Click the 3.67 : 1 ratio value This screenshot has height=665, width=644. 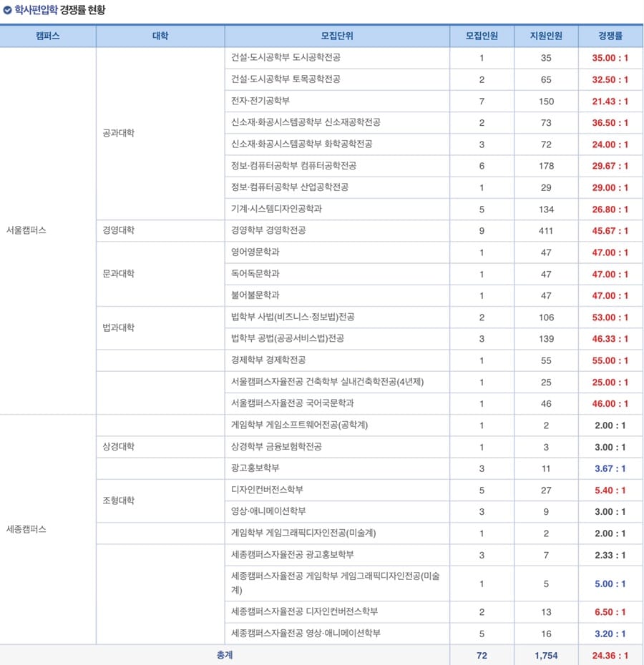[610, 468]
